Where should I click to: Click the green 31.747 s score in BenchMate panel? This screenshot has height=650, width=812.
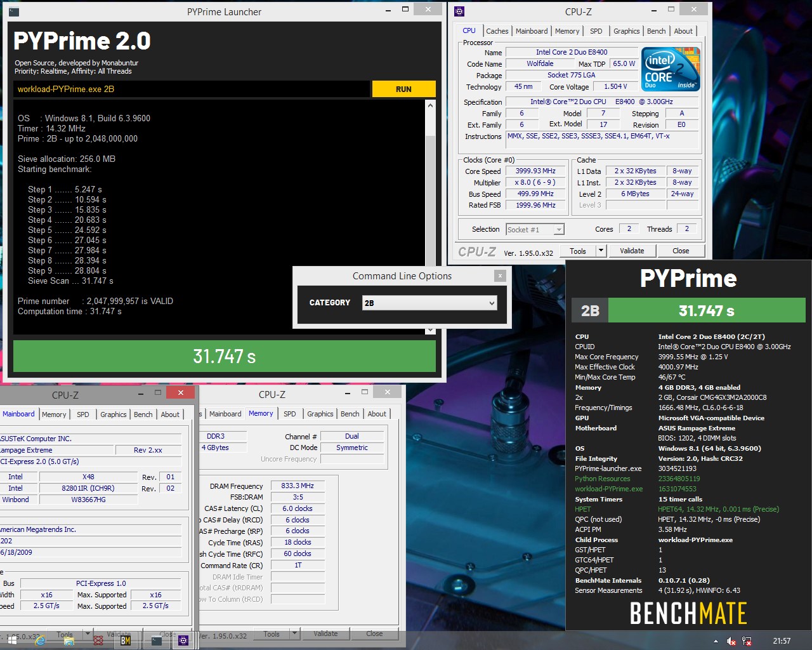click(707, 310)
